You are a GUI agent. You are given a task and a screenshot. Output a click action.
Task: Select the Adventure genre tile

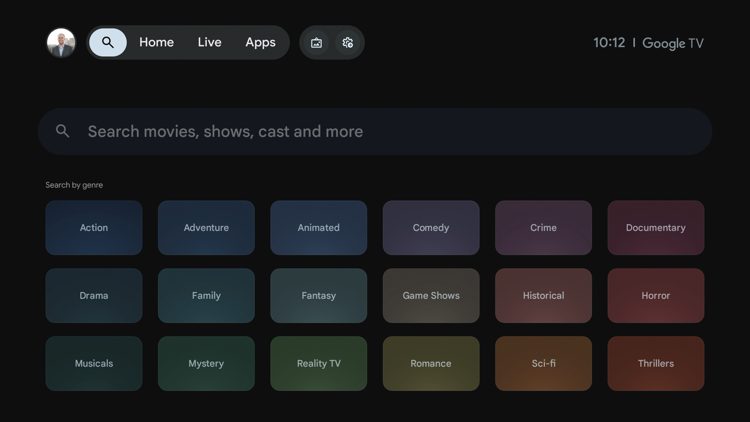[x=206, y=228]
